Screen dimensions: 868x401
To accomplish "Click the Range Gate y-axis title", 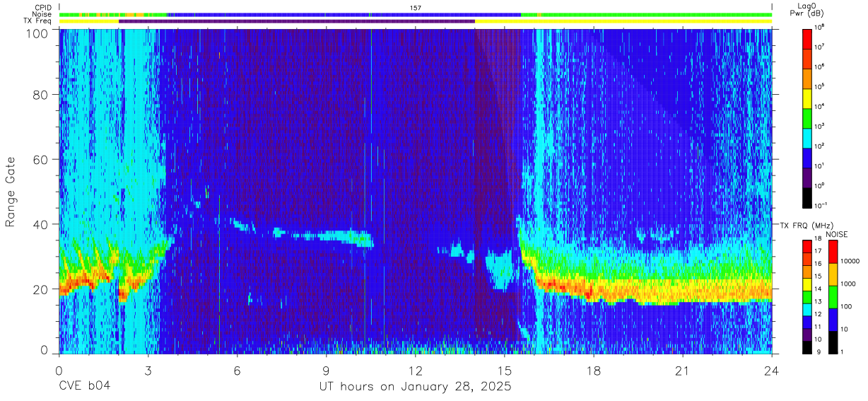I will [11, 192].
